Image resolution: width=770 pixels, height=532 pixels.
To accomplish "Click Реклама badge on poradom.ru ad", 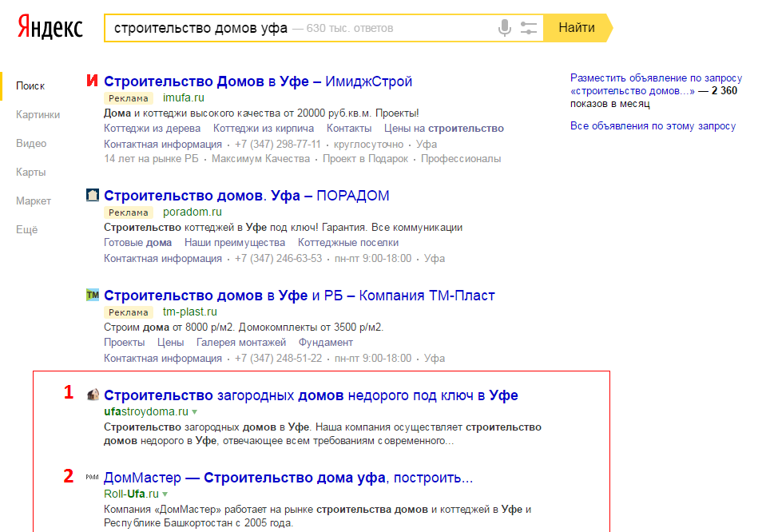I will tap(129, 212).
